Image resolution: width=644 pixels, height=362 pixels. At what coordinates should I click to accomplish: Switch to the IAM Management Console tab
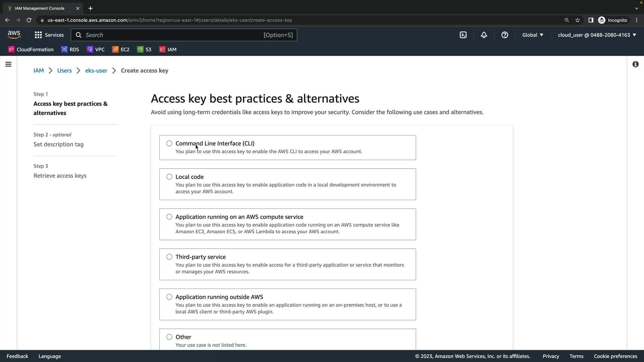pos(40,8)
